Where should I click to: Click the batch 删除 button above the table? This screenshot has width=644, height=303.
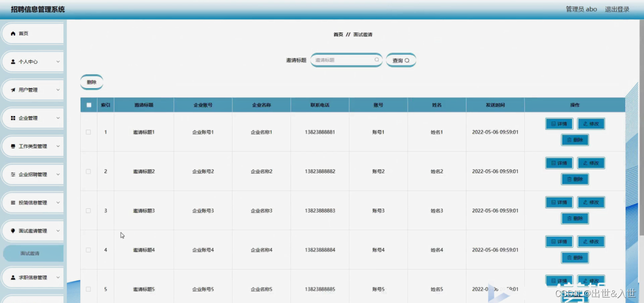point(91,82)
